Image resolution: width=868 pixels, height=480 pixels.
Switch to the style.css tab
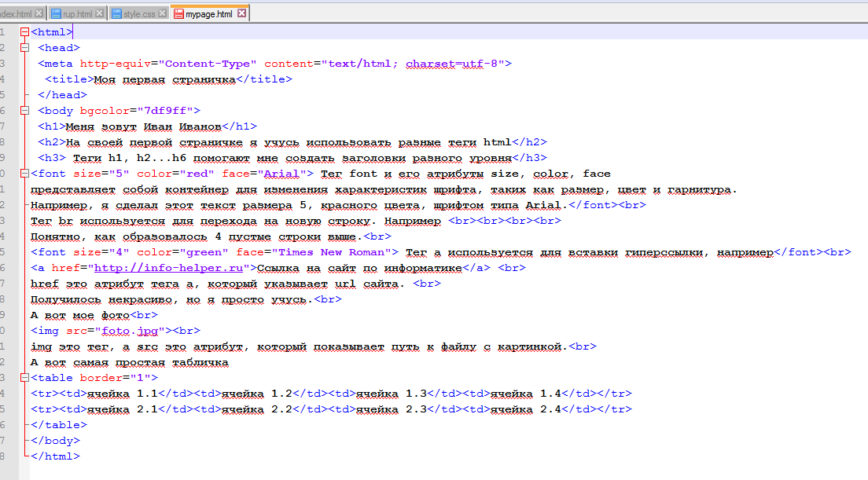pos(139,14)
